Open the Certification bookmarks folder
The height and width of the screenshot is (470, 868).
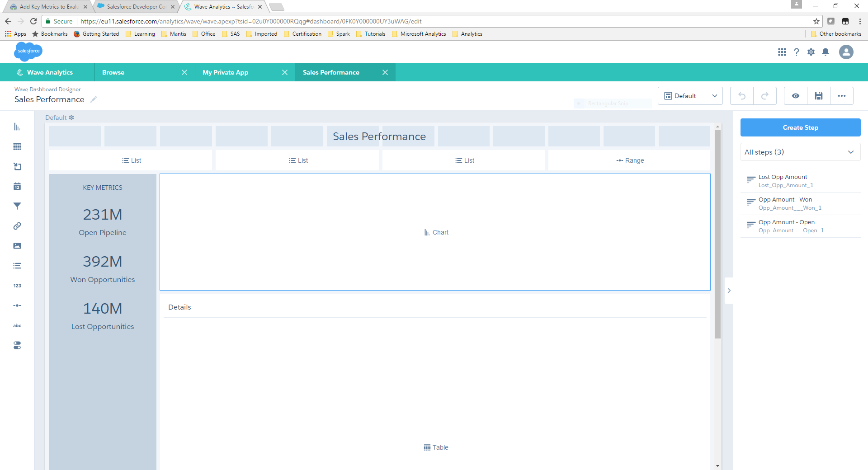(x=302, y=34)
